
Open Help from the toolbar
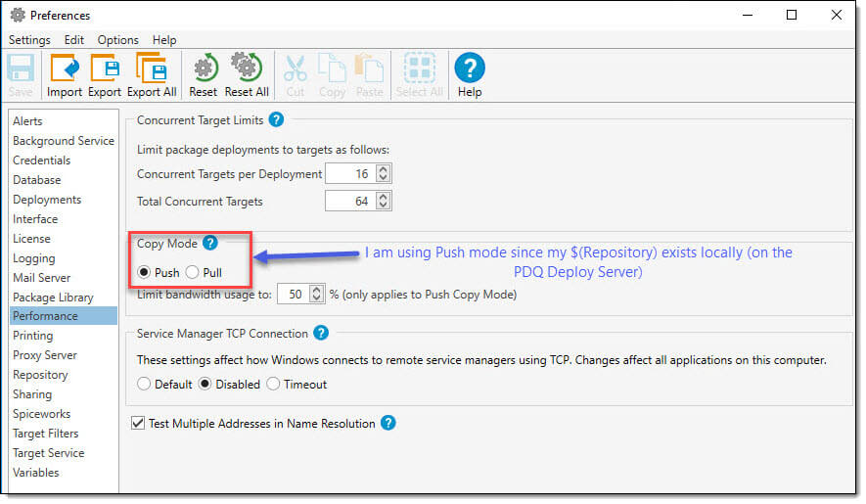coord(470,75)
